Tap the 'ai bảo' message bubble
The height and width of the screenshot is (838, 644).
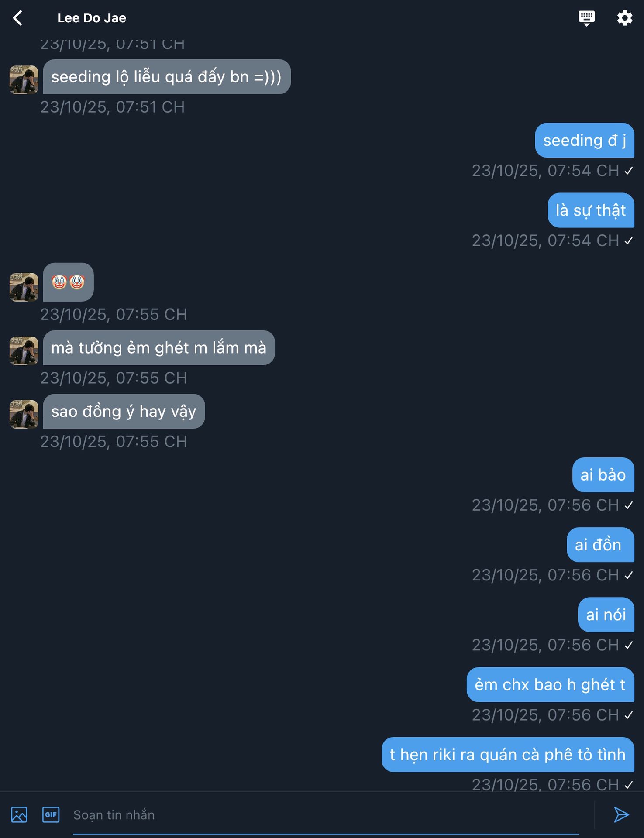coord(603,475)
